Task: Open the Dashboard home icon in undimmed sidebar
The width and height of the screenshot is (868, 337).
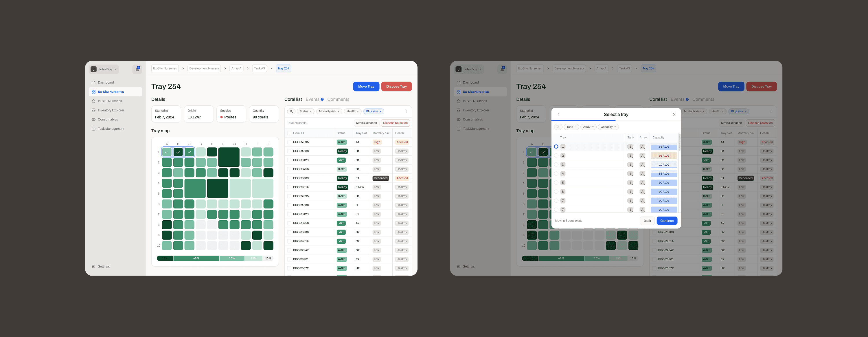Action: 94,83
